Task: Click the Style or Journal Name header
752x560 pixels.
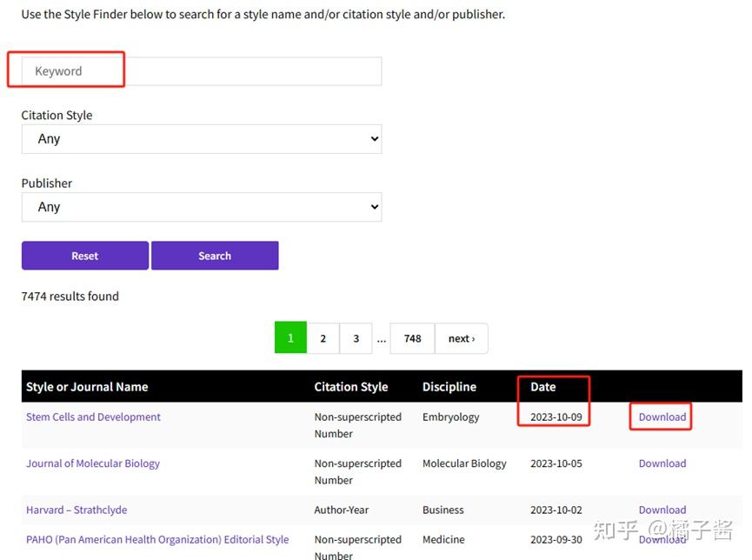Action: 87,387
